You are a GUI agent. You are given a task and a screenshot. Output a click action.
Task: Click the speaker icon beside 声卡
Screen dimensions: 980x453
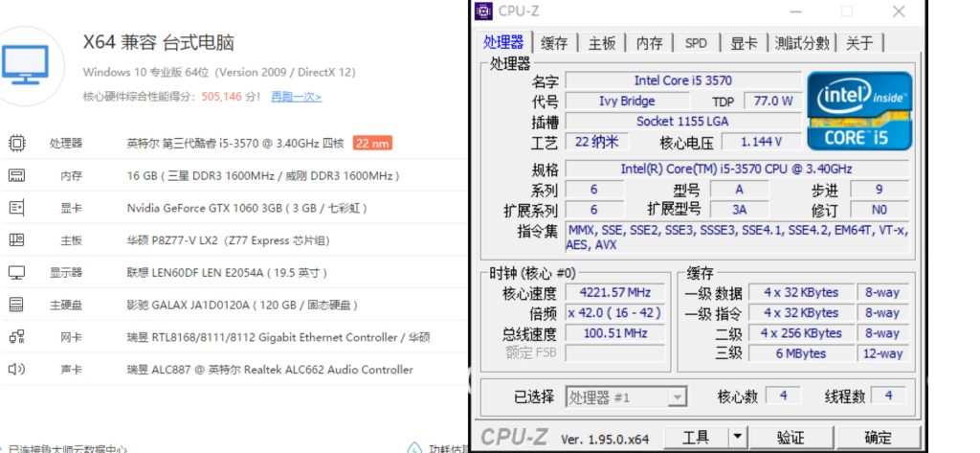pyautogui.click(x=17, y=369)
